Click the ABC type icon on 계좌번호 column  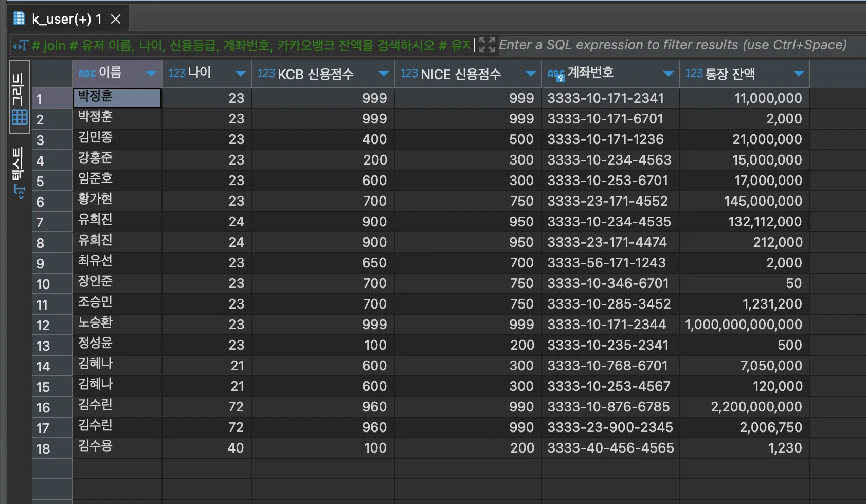point(556,75)
